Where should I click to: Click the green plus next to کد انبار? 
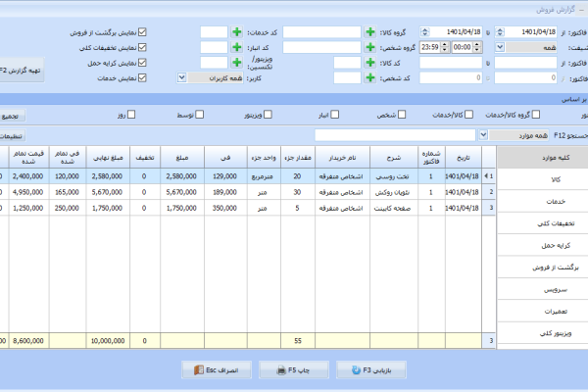point(236,47)
